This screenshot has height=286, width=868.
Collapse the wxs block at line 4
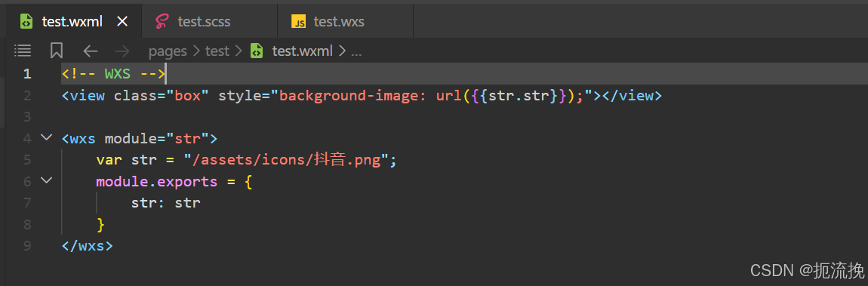point(47,137)
